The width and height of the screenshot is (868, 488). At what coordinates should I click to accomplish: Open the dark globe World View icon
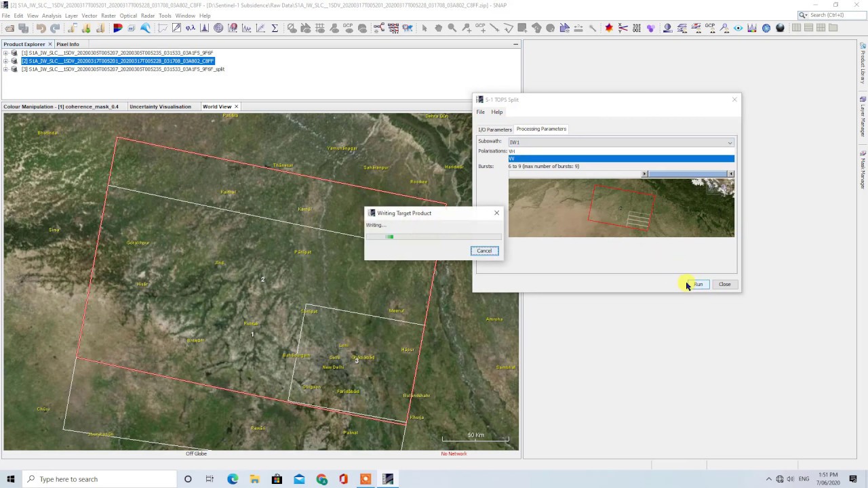pos(780,28)
